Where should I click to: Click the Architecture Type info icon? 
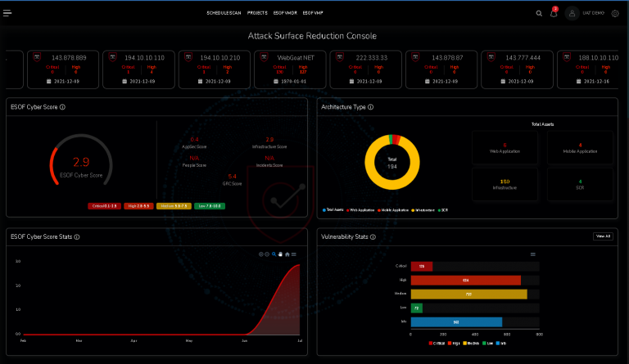coord(371,107)
